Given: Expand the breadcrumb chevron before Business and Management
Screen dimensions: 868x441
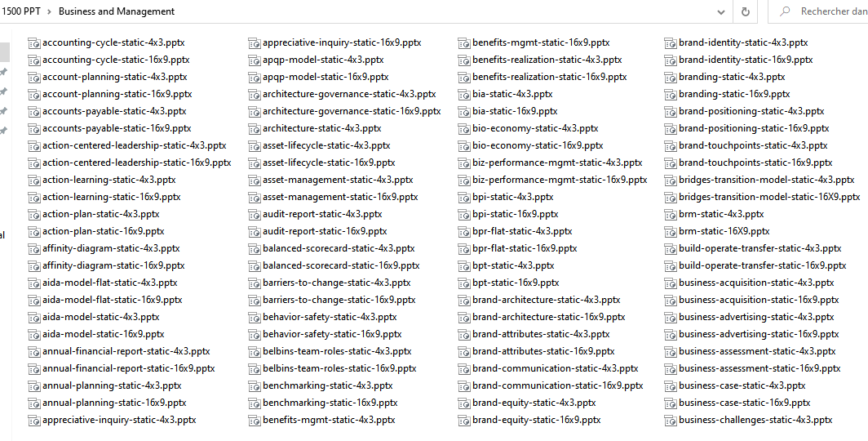Looking at the screenshot, I should 49,11.
